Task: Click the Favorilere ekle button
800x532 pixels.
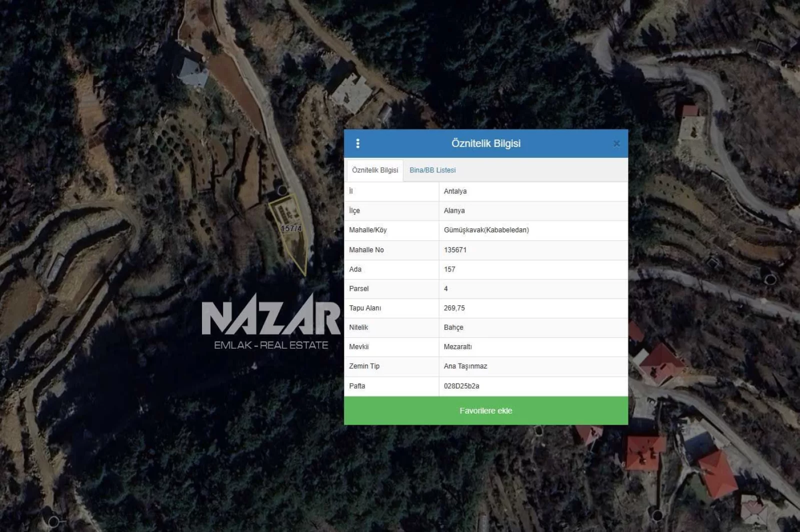Action: click(x=485, y=411)
